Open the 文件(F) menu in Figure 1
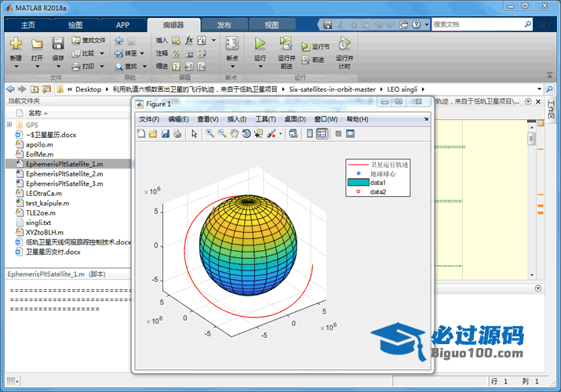The image size is (561, 392). tap(149, 119)
